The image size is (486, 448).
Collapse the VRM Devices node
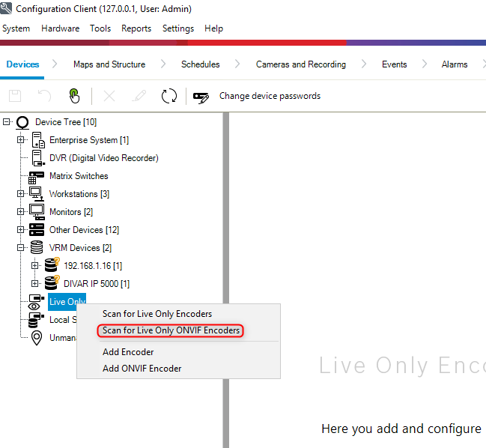coord(21,248)
